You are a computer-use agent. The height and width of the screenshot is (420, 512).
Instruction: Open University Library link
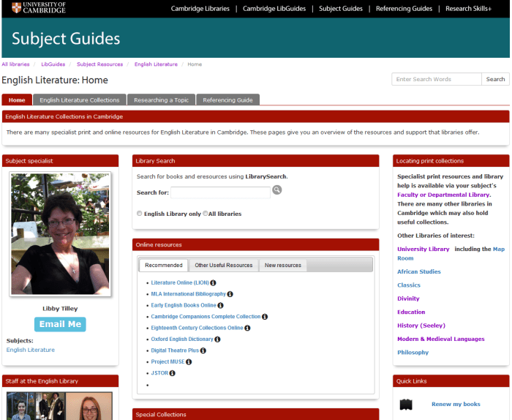423,249
